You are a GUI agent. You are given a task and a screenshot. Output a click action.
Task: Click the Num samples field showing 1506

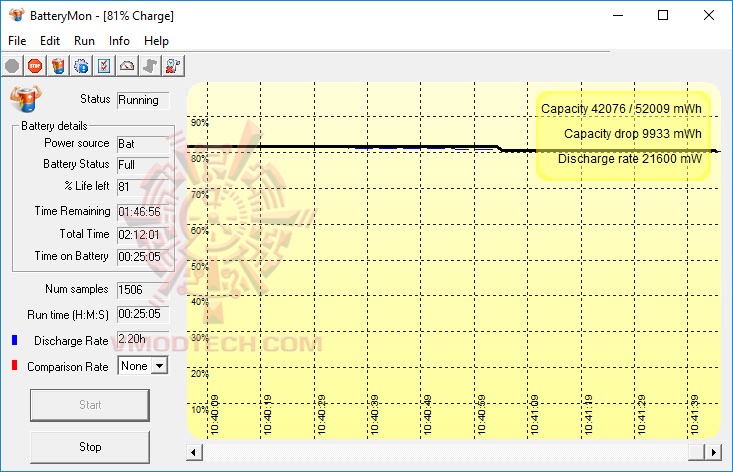coord(143,290)
